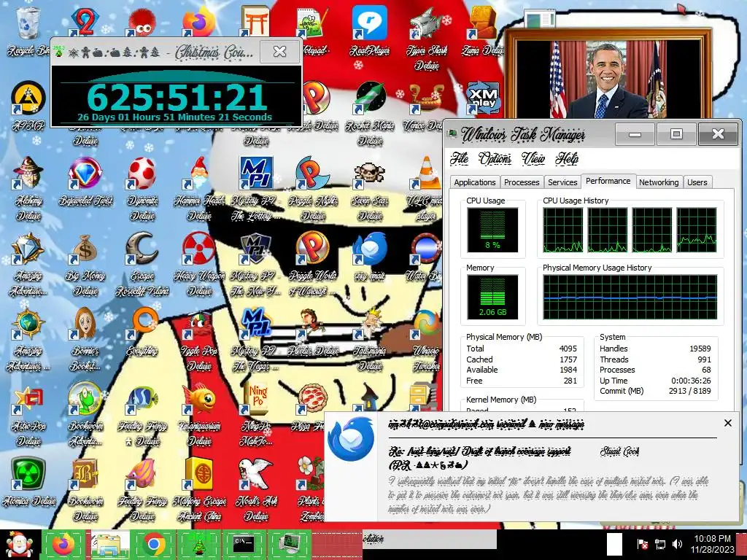Image resolution: width=747 pixels, height=560 pixels.
Task: Launch Bookworm Adventures frog icon
Action: click(x=85, y=399)
